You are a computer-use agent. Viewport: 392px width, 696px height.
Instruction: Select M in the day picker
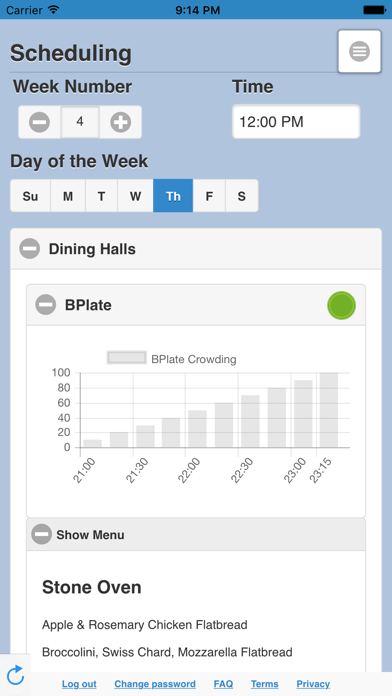click(68, 196)
